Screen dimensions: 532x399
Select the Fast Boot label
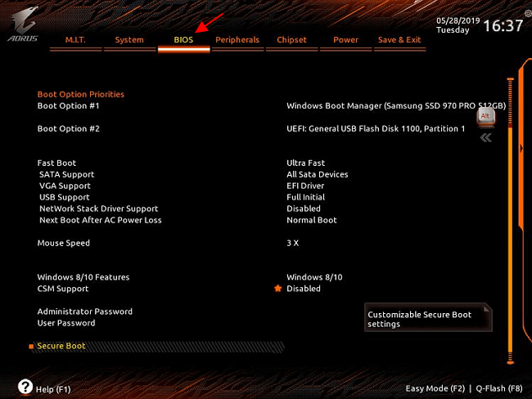[x=56, y=163]
